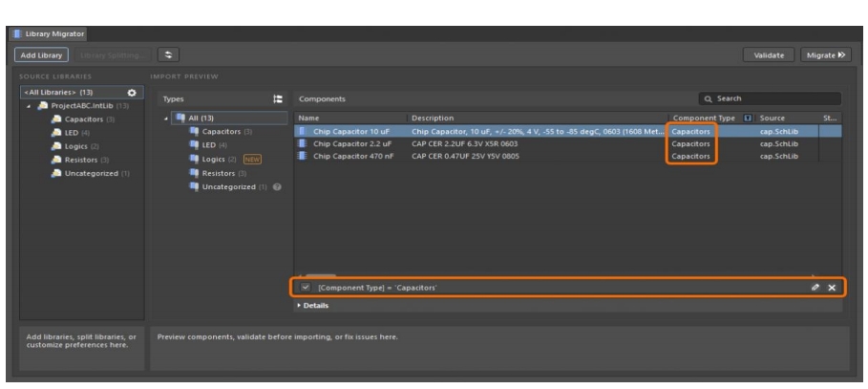868x389 pixels.
Task: Click the components horizontal scrollbar
Action: pos(321,275)
